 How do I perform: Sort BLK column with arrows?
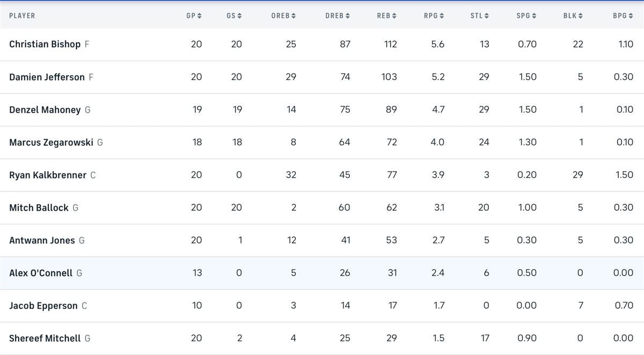click(581, 16)
